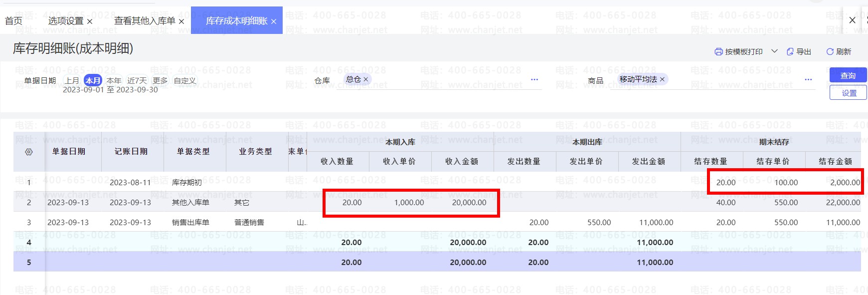Select the 近7天 date filter
This screenshot has height=295, width=868.
coord(137,80)
